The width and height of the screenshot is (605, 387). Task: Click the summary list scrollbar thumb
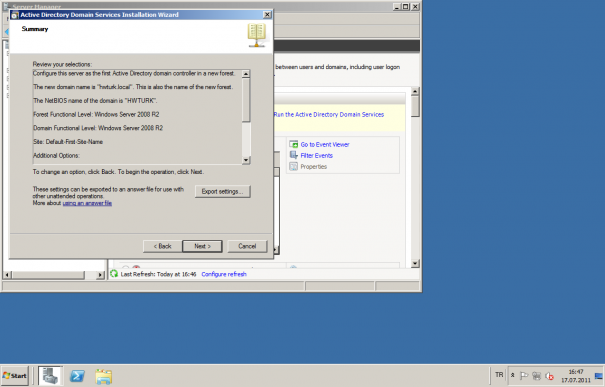[x=246, y=99]
